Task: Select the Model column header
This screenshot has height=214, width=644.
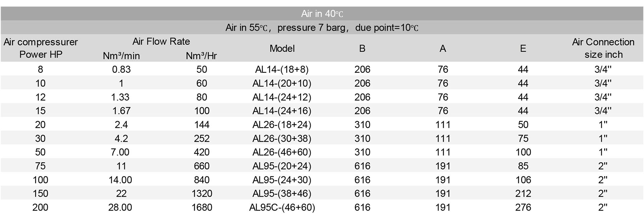Action: point(282,48)
